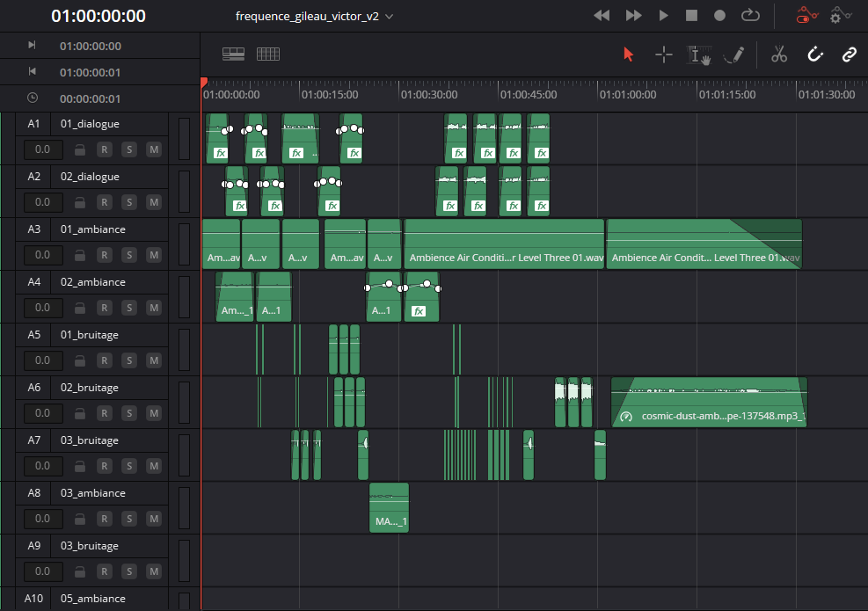Click fx badge on first A1 dialogue clip
The height and width of the screenshot is (611, 868).
pos(221,153)
